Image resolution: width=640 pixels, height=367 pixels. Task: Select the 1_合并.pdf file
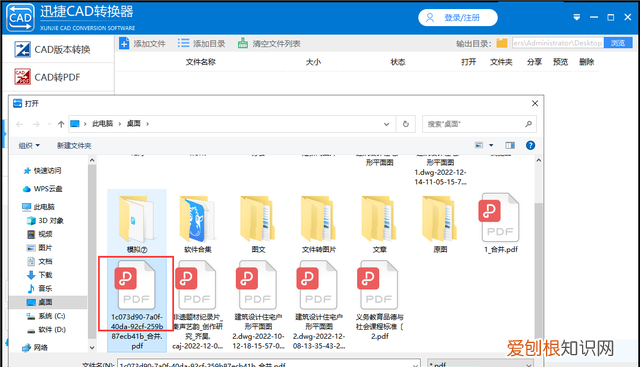tap(501, 223)
